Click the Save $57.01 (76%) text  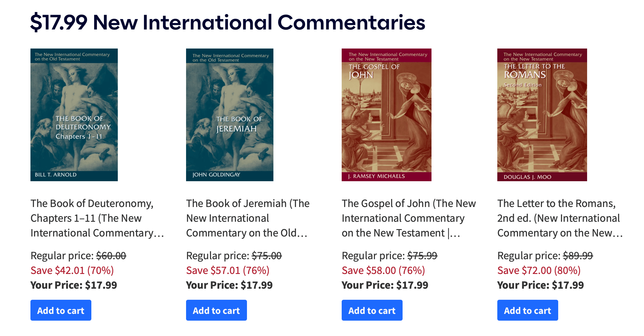pyautogui.click(x=228, y=270)
